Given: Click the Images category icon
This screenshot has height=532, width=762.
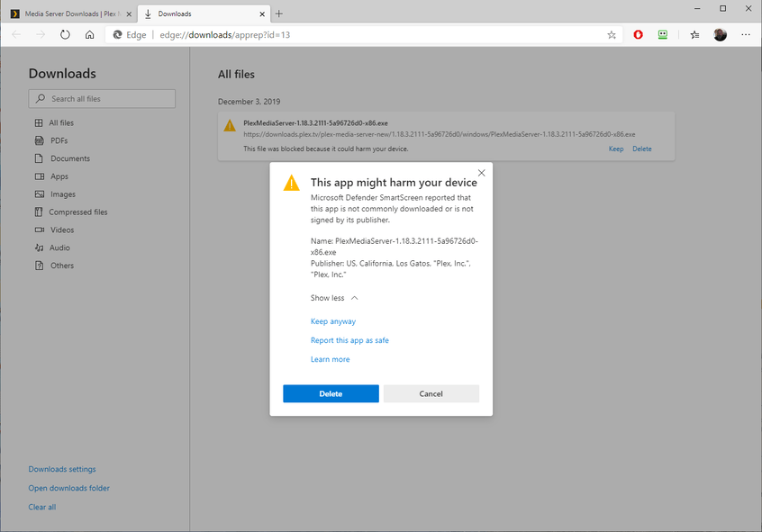Looking at the screenshot, I should (x=40, y=194).
